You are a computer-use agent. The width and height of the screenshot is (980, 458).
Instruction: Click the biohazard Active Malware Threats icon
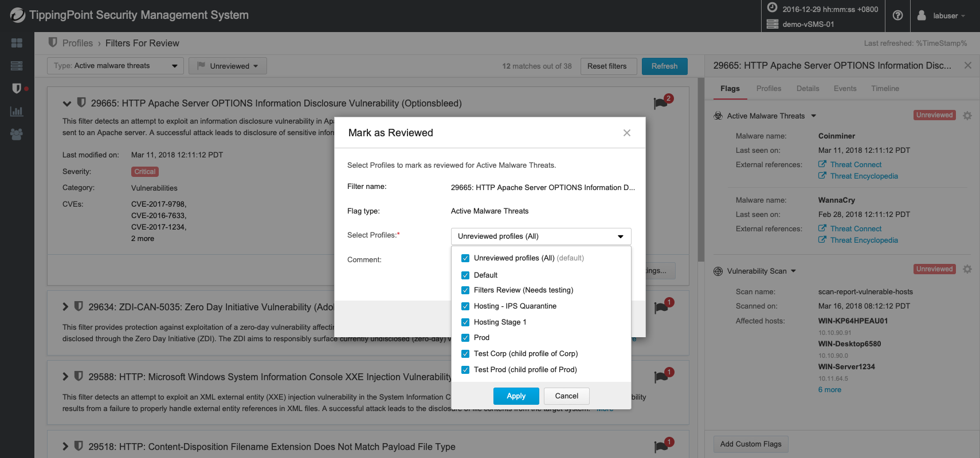click(718, 116)
